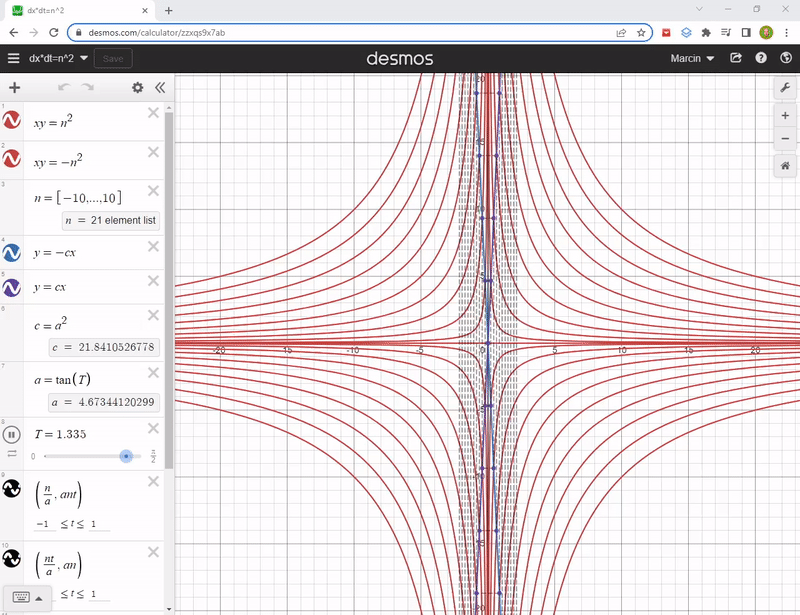Reset graph to default viewport

[x=785, y=166]
